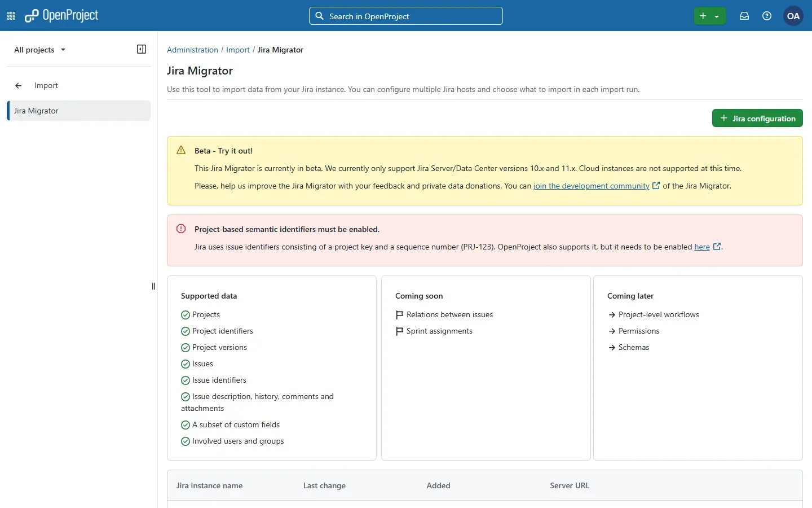The width and height of the screenshot is (812, 508).
Task: Expand the All projects dropdown
Action: 39,50
